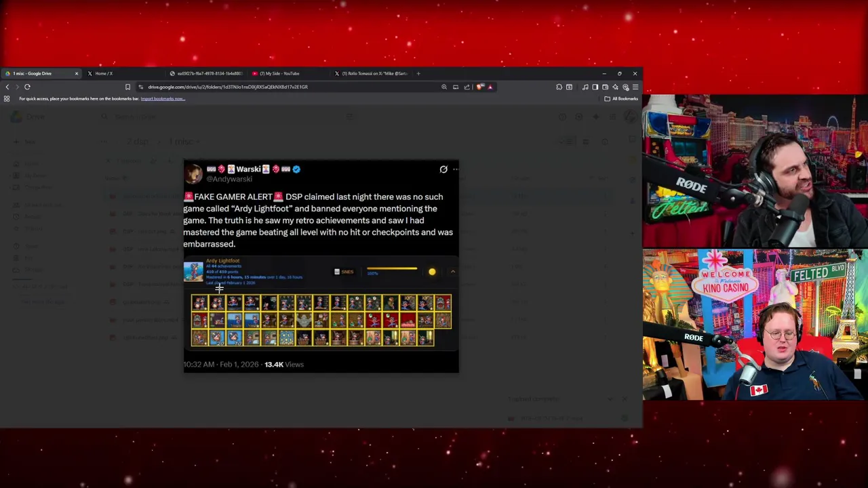This screenshot has width=868, height=488.
Task: Open media controls music note icon
Action: [x=585, y=87]
